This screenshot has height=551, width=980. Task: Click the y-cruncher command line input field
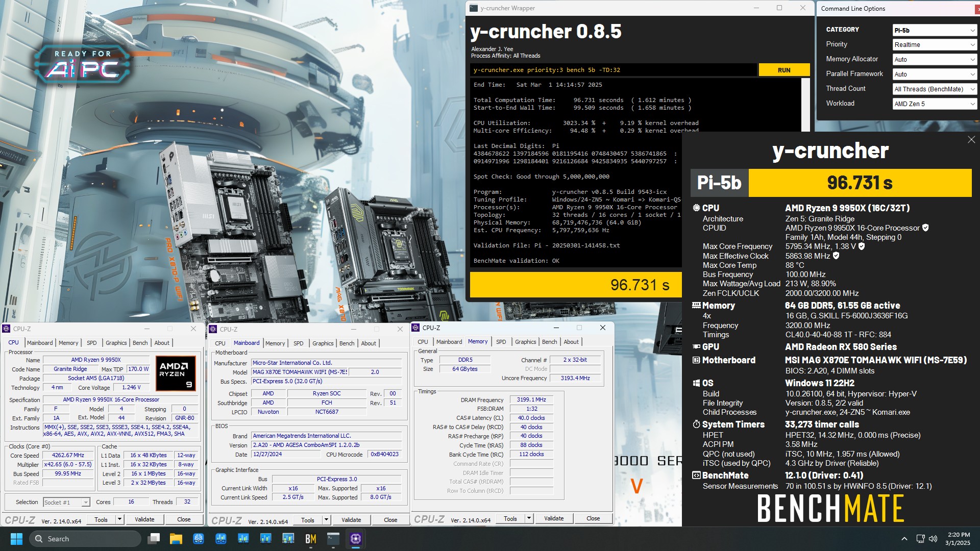point(613,70)
